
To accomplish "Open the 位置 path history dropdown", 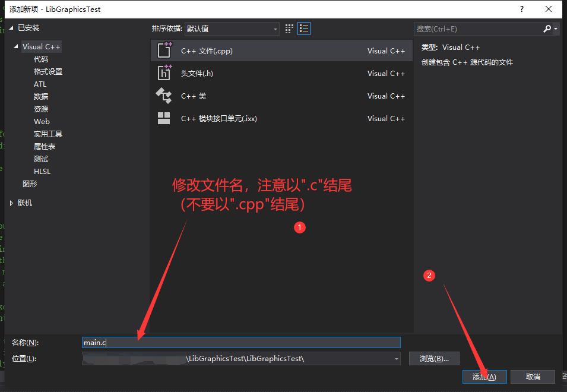I will click(x=395, y=358).
